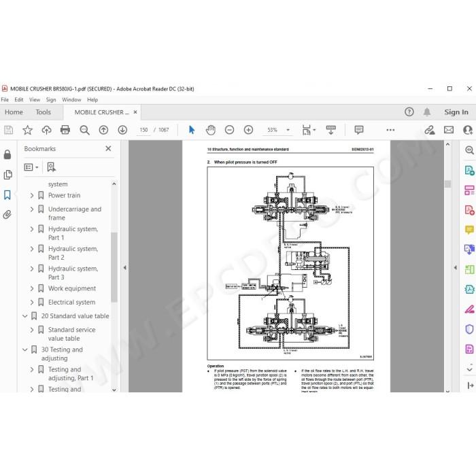Open the File menu
This screenshot has width=476, height=476.
(5, 99)
